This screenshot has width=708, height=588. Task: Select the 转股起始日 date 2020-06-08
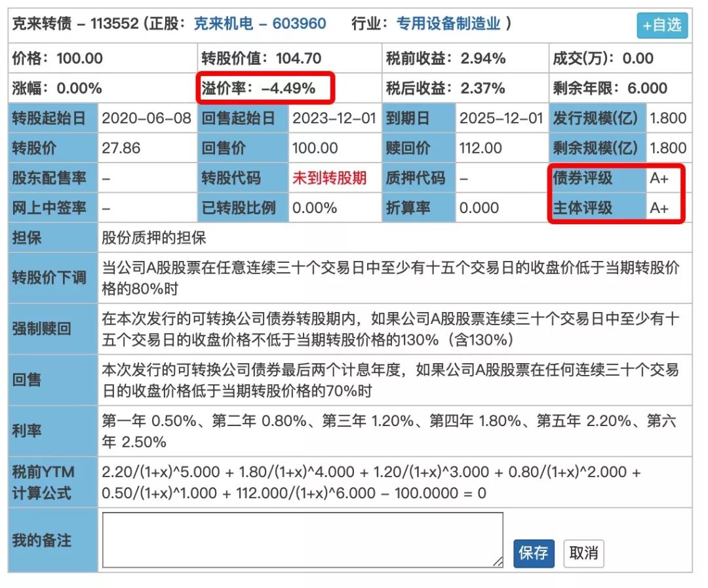(146, 119)
